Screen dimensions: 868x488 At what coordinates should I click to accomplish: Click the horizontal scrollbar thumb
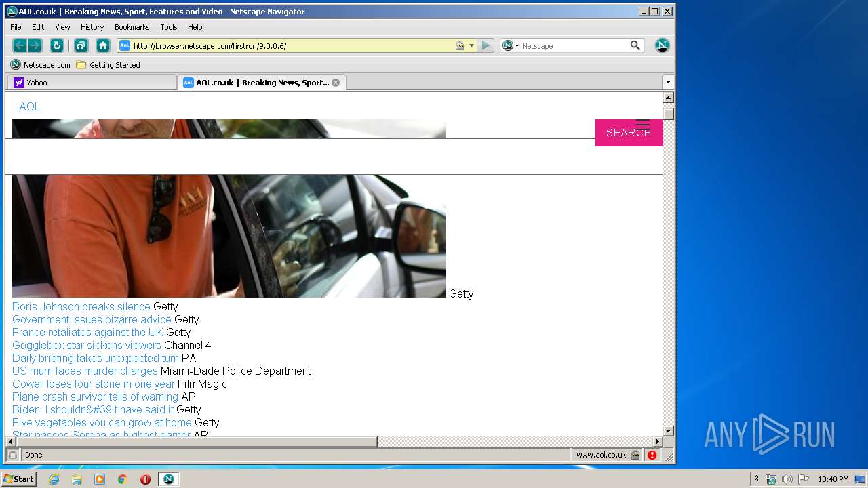click(197, 442)
